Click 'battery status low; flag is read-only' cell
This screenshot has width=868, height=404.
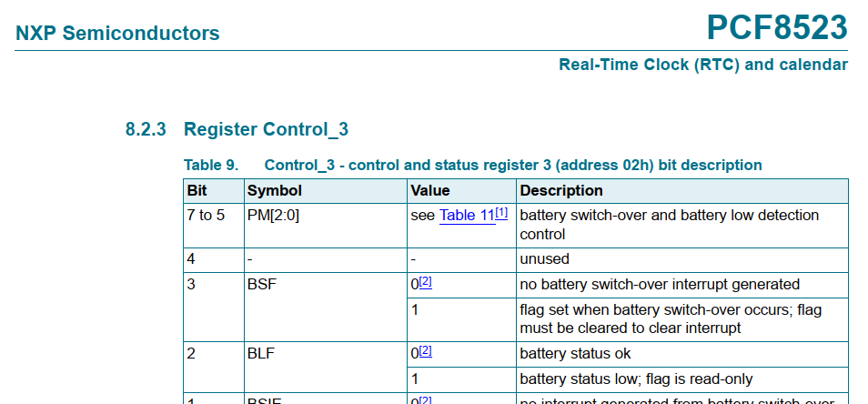[x=682, y=379]
